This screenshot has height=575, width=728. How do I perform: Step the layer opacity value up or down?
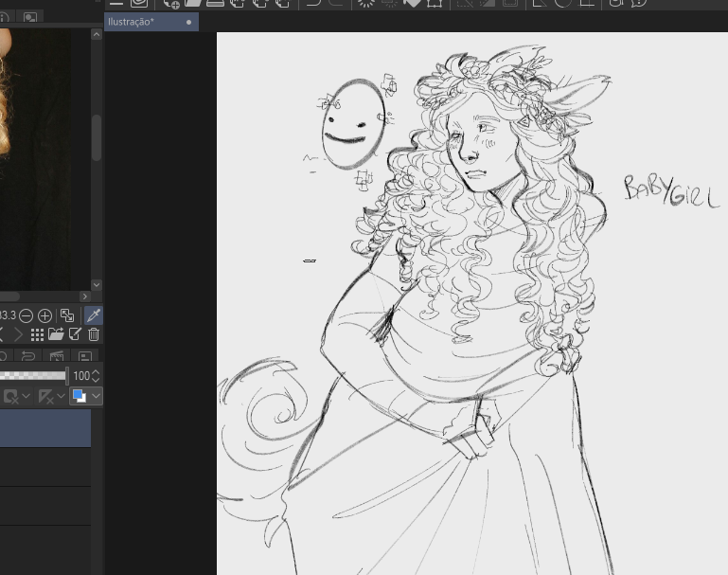click(96, 376)
